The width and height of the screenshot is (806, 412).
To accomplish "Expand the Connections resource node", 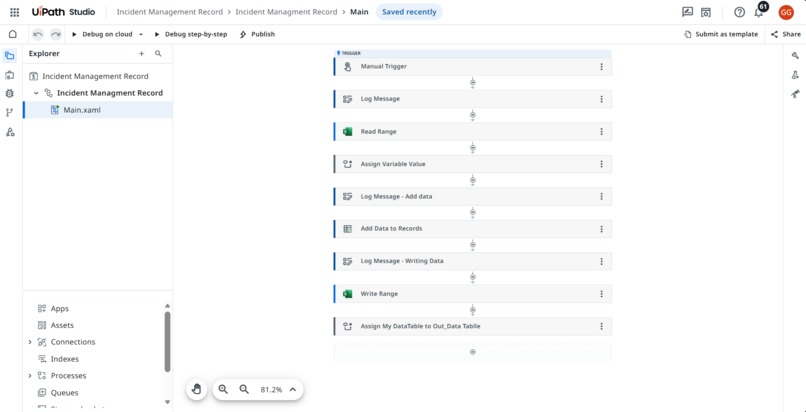I will click(30, 342).
